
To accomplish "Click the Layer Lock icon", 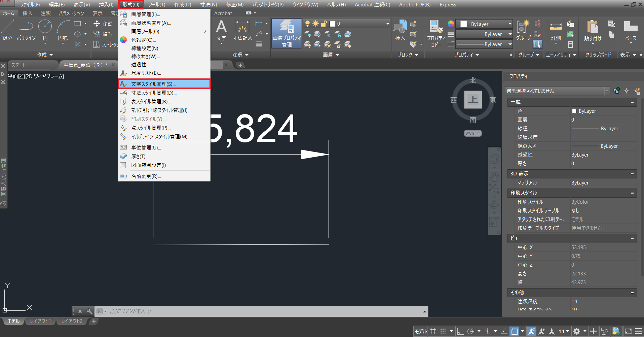I will (338, 34).
